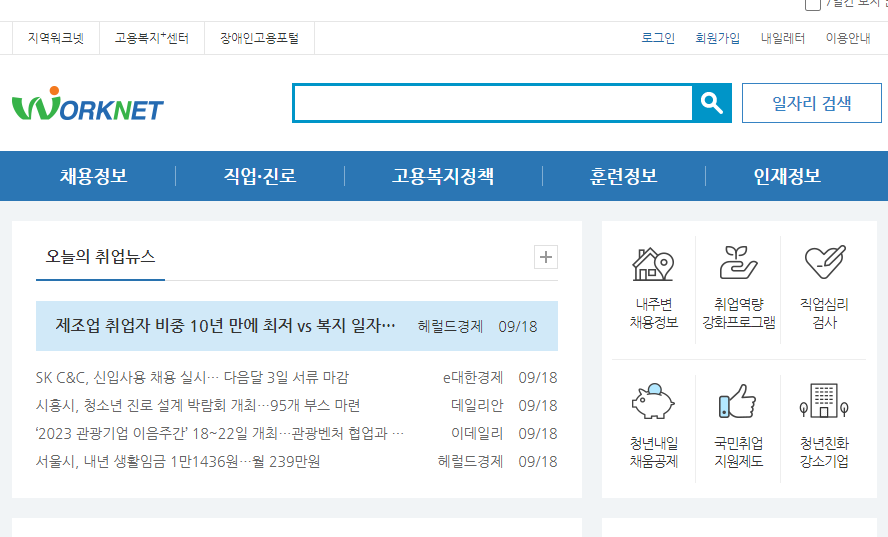Open 취업역량 강화프로그램 plant-hand icon
The width and height of the screenshot is (888, 537).
tap(738, 262)
